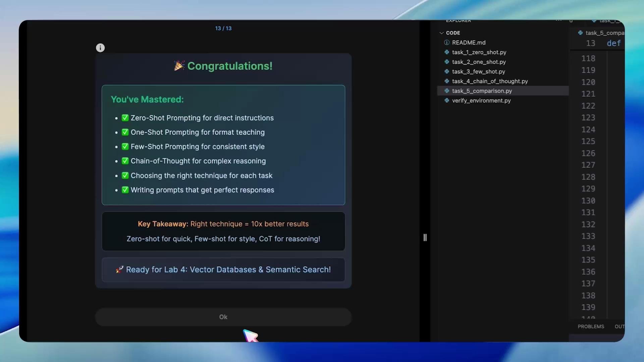Click line number 132 in editor gutter
644x362 pixels.
588,225
